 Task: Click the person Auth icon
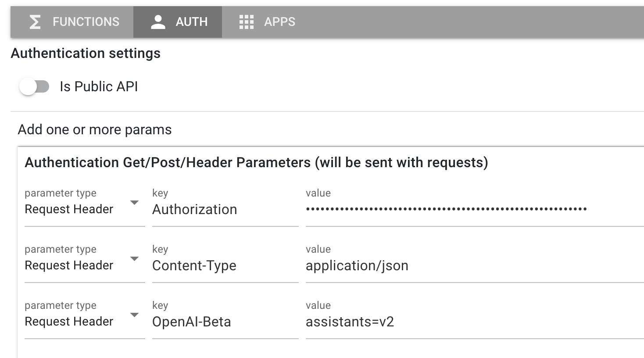[158, 22]
